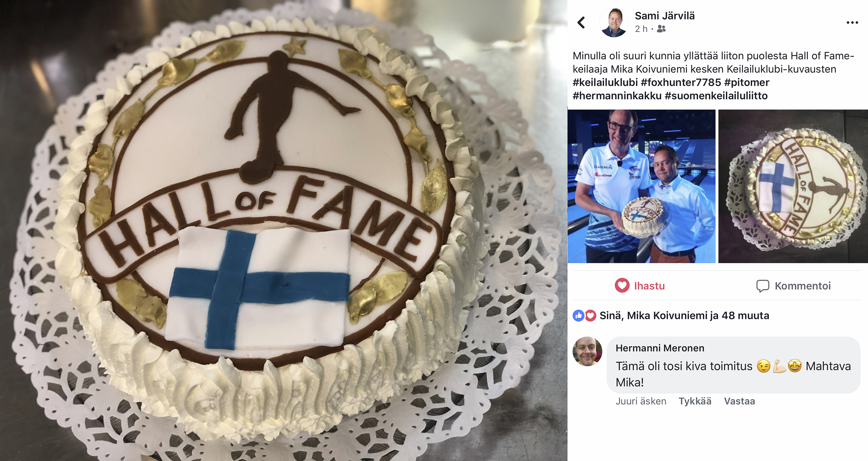The height and width of the screenshot is (461, 868).
Task: Reply to the comment with Vastaa
Action: (739, 401)
